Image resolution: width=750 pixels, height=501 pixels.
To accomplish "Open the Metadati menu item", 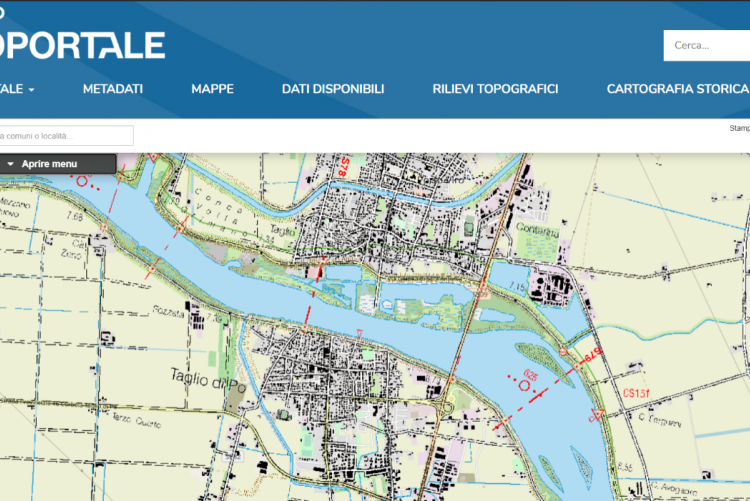I will pyautogui.click(x=112, y=89).
